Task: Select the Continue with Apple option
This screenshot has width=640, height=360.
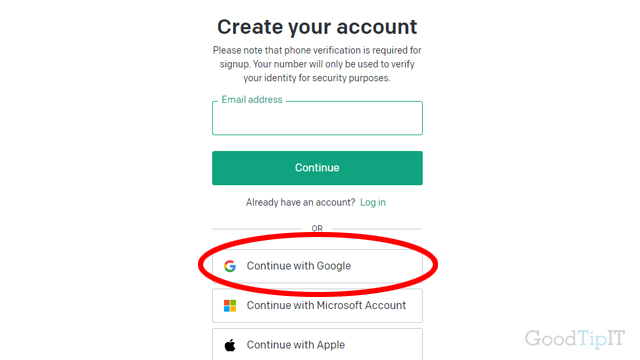Action: [317, 344]
